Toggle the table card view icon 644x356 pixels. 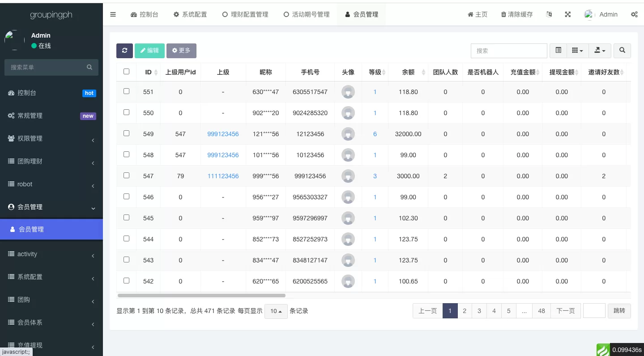coord(558,51)
